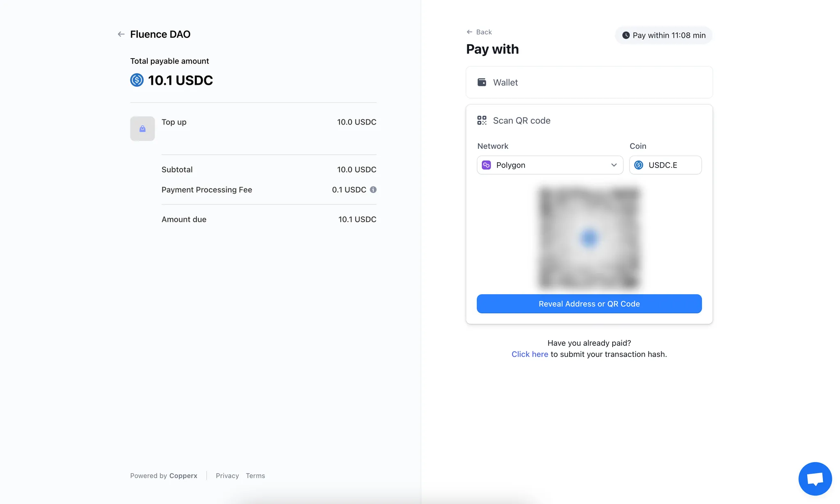The image size is (840, 504).
Task: Open the Coin selector showing USDC.E
Action: pos(665,165)
